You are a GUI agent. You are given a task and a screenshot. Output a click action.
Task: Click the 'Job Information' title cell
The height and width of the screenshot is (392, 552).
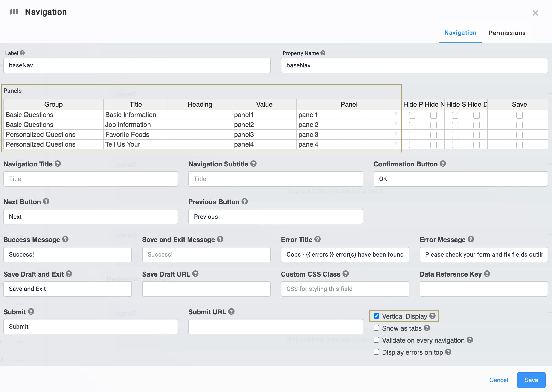(136, 125)
